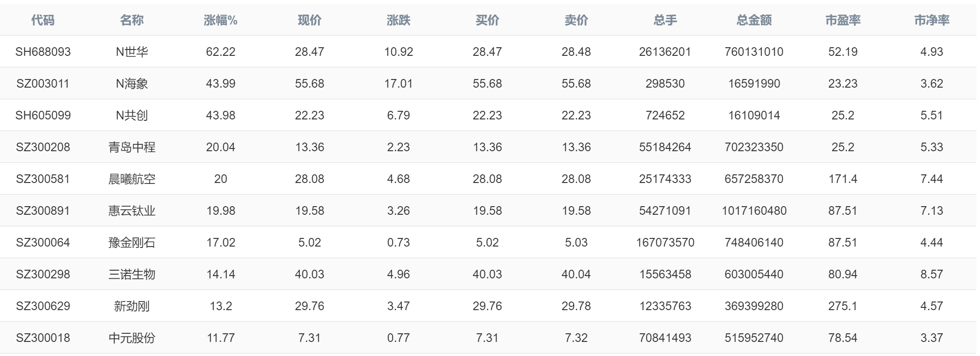Open the N海象 stock name
Image resolution: width=980 pixels, height=356 pixels.
[132, 84]
